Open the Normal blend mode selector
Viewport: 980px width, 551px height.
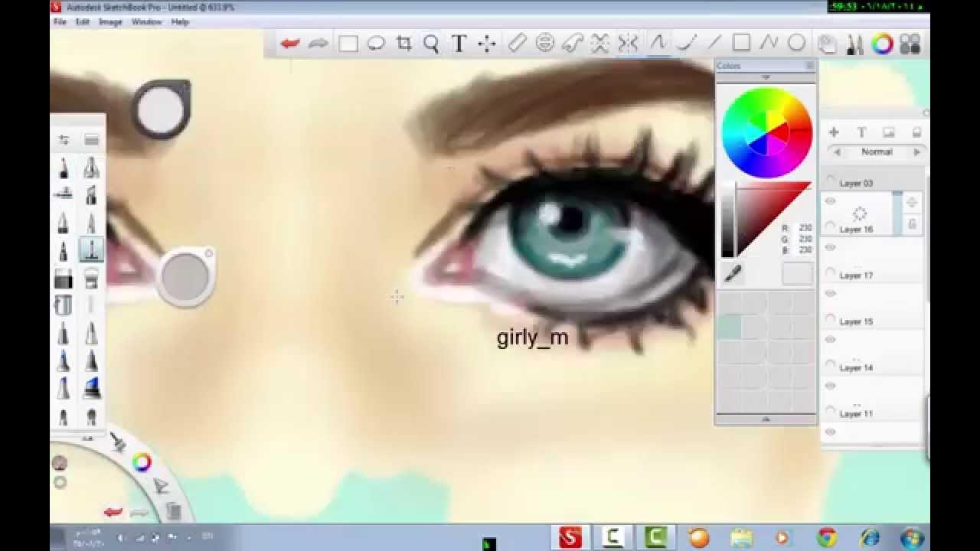pos(877,152)
